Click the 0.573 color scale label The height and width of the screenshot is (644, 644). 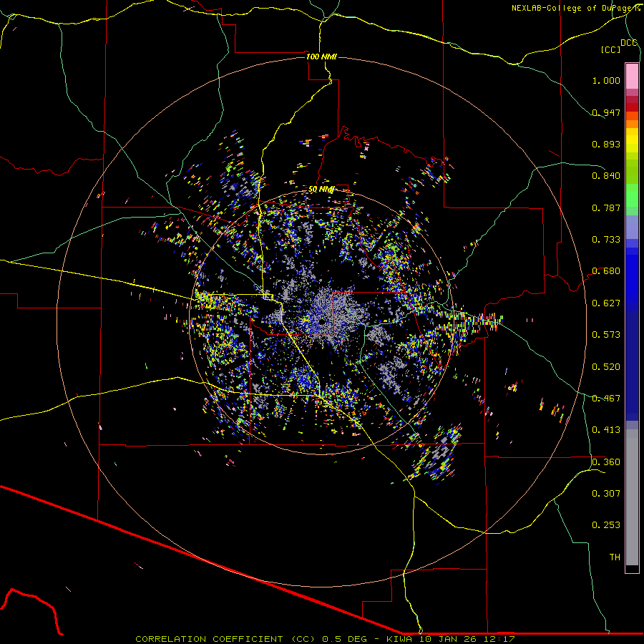(x=606, y=335)
